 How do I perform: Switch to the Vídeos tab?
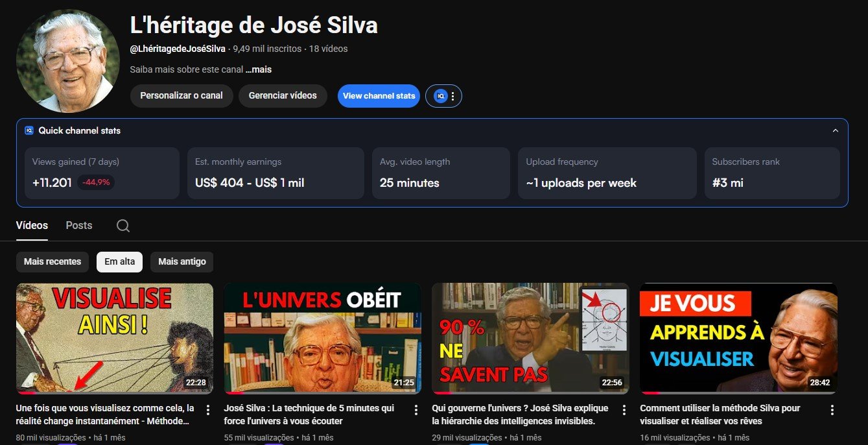[x=32, y=225]
